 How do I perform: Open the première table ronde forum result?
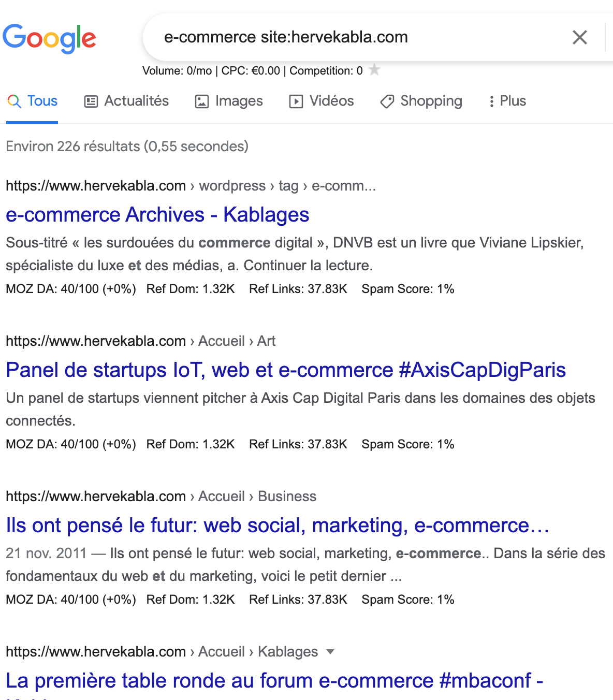click(x=274, y=680)
